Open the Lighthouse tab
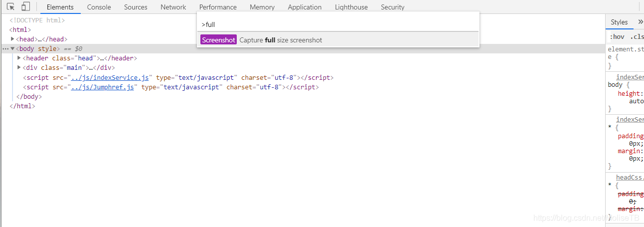The width and height of the screenshot is (644, 227). click(351, 7)
